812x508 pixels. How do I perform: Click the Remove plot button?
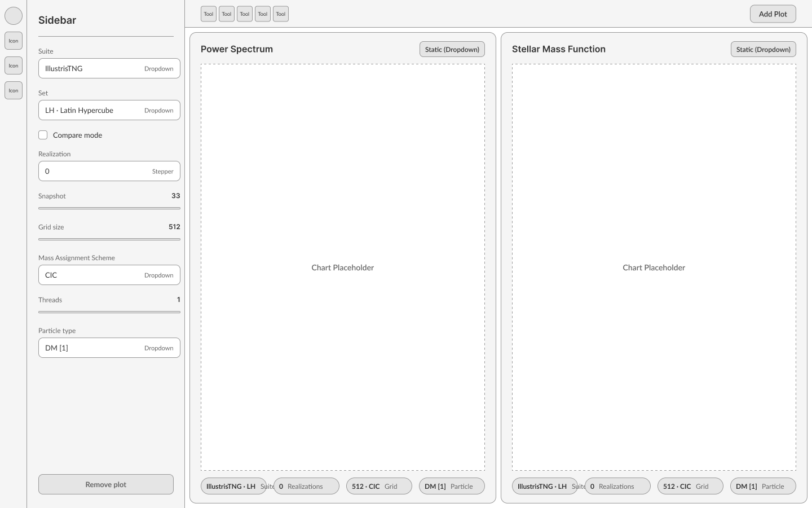(106, 484)
